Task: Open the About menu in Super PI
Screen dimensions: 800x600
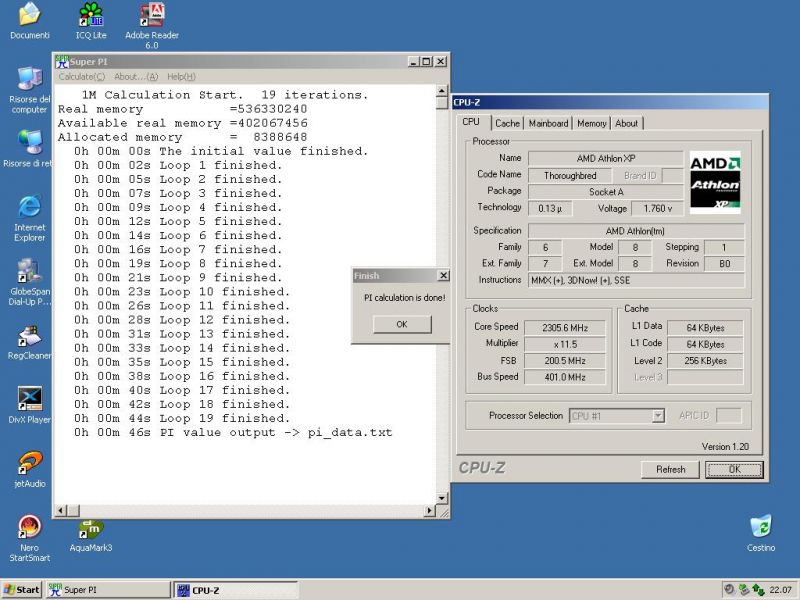Action: 136,77
